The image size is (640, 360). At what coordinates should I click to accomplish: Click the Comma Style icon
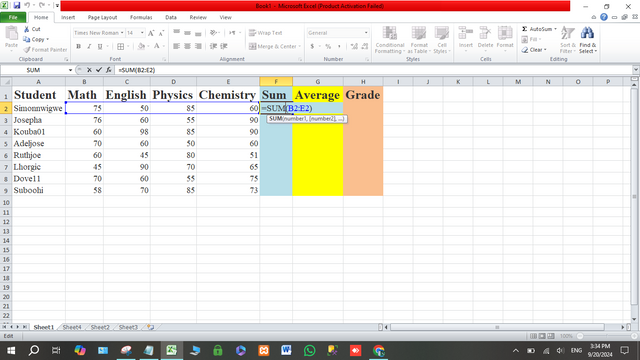coord(339,47)
